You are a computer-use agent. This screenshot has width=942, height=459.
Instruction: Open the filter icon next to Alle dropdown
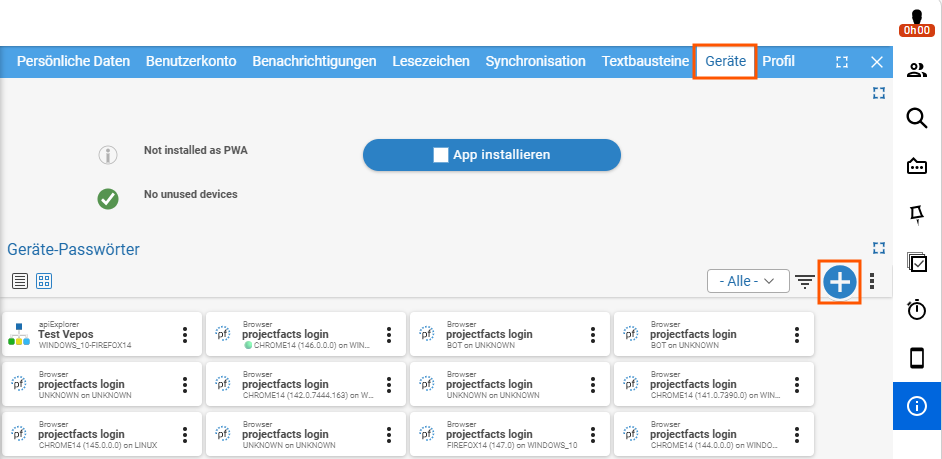click(805, 282)
